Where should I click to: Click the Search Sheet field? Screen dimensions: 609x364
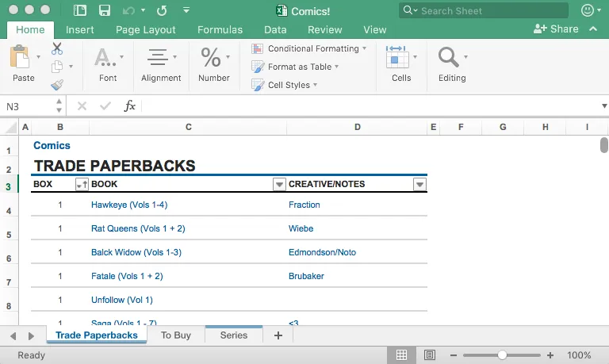(484, 10)
